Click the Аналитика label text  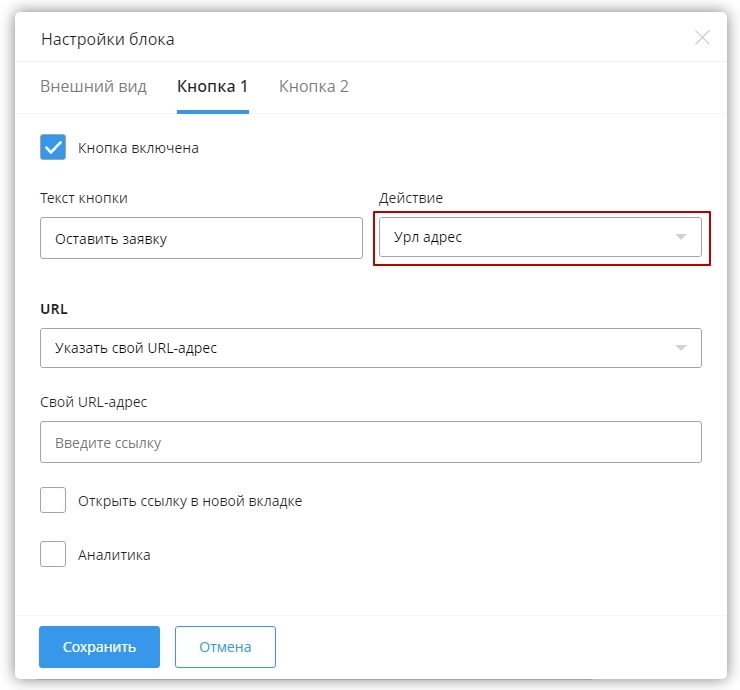[114, 554]
